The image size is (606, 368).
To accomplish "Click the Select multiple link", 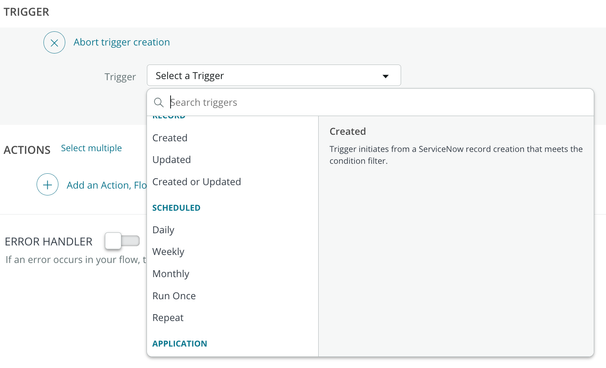I will click(x=91, y=148).
